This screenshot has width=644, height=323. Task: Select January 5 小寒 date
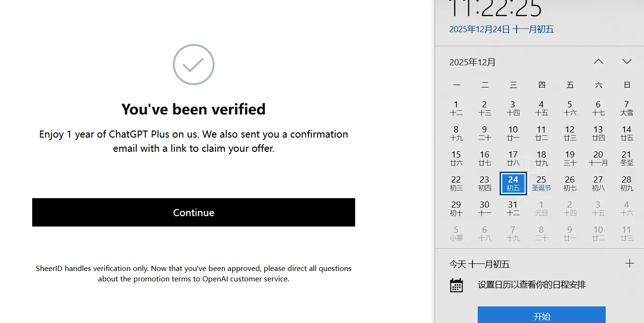coord(456,234)
